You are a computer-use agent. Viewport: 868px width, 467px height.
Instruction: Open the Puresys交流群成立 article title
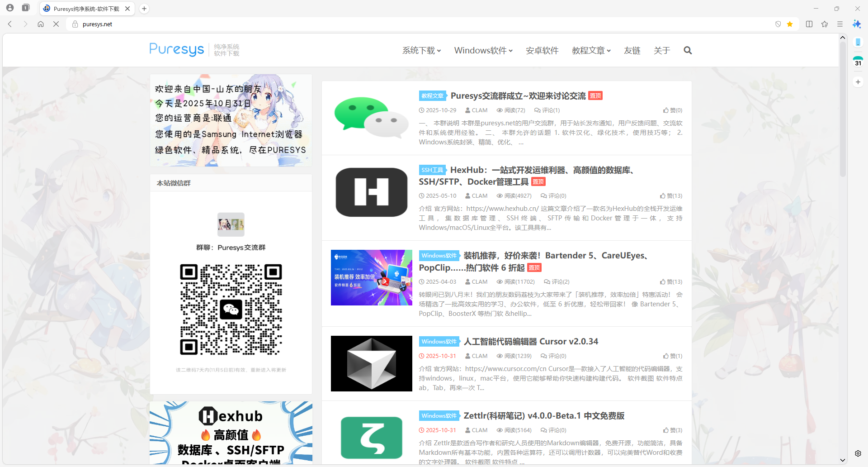[518, 96]
